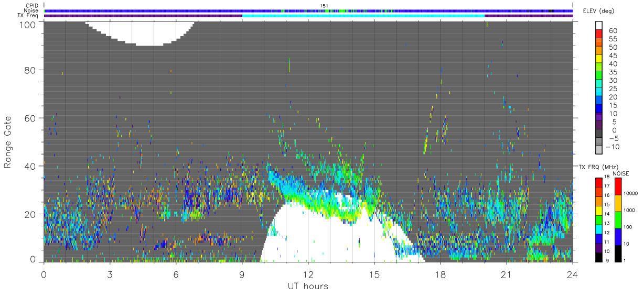Screen dimensions: 644x297
Task: Click the 21 tick label on UT axis
Action: [x=506, y=274]
